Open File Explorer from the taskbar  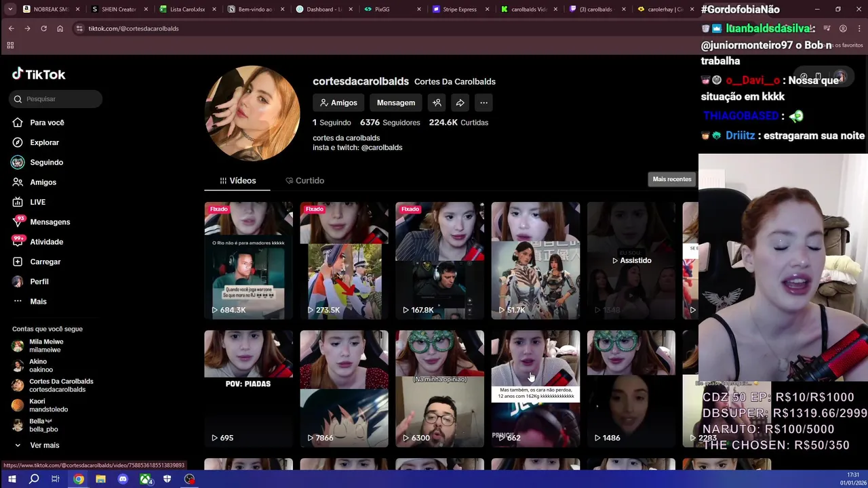point(100,479)
